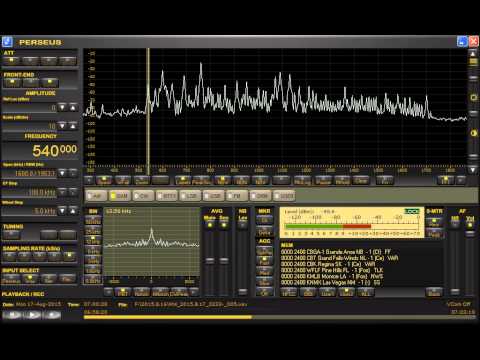Decrease the Span kHz with down arrow

tap(62, 173)
